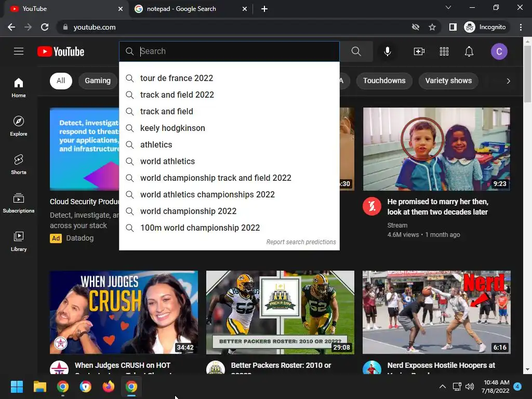Go to Home in the sidebar

pyautogui.click(x=19, y=87)
